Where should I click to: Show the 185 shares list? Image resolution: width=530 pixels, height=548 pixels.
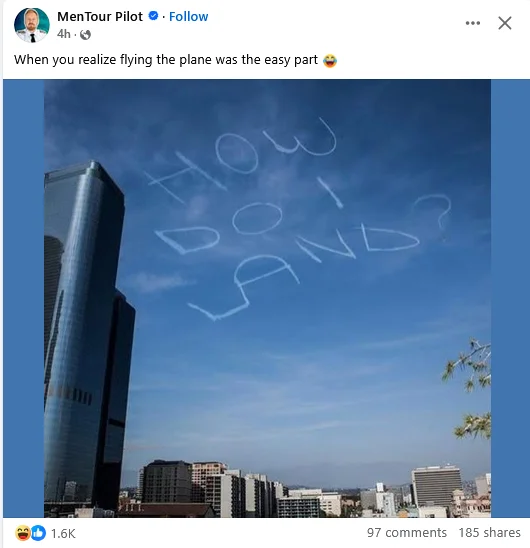(489, 533)
